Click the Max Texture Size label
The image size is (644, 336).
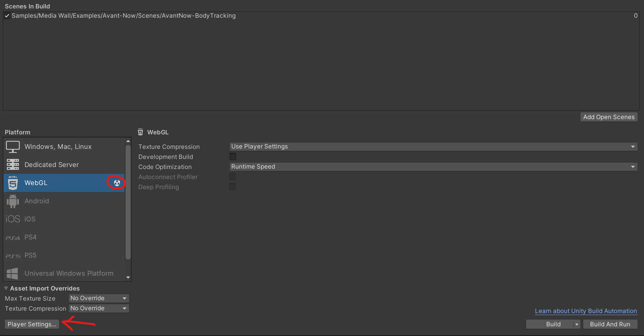pyautogui.click(x=30, y=299)
